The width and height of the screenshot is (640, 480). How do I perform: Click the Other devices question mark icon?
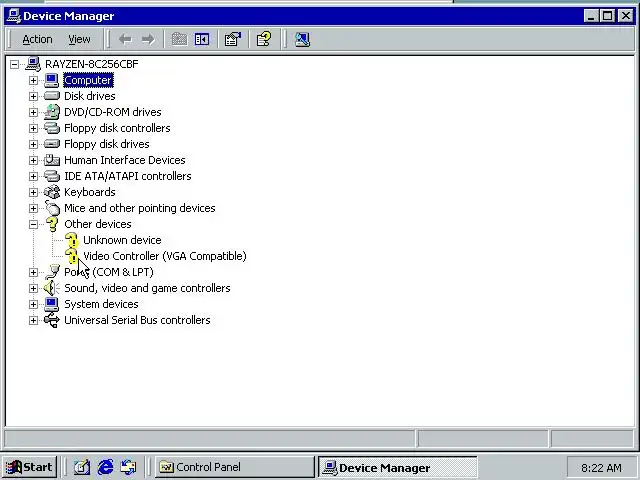pos(52,224)
